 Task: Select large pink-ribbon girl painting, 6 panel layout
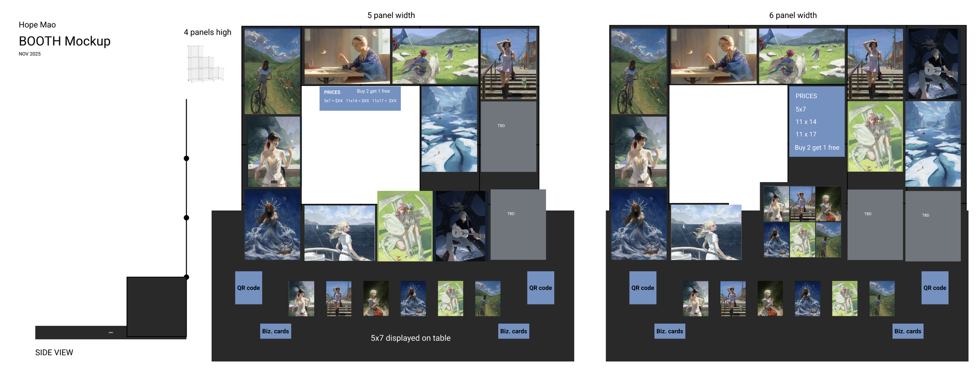click(x=641, y=152)
